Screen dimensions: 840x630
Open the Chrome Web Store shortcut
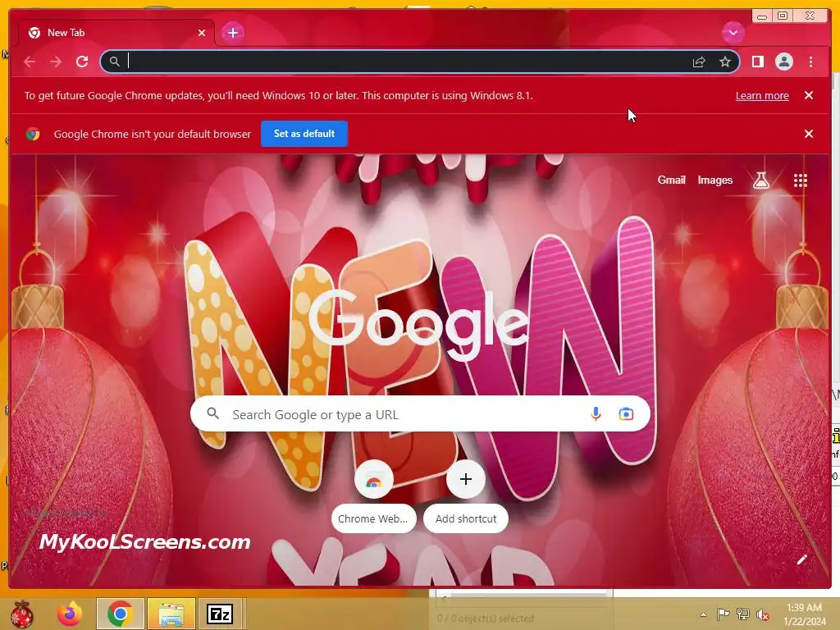click(373, 495)
